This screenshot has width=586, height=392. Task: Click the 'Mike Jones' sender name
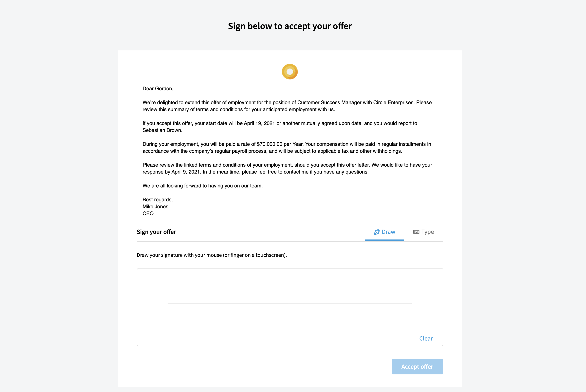[155, 206]
